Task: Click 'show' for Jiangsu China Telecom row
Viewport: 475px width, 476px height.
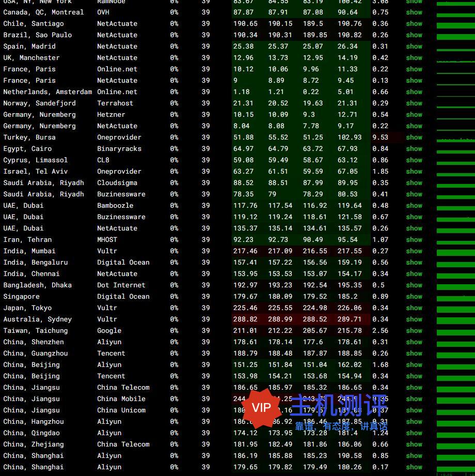Action: [414, 387]
